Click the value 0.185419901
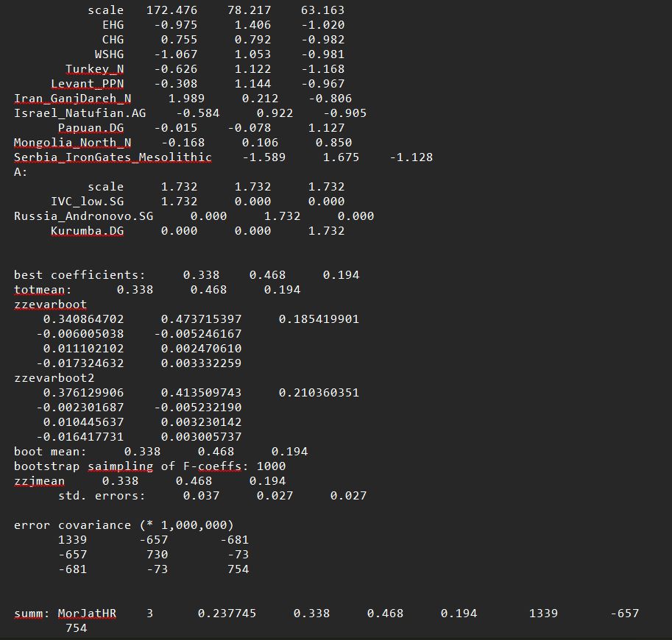 point(319,319)
